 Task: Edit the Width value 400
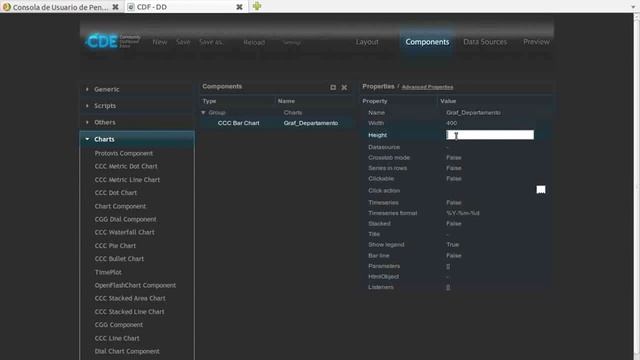(451, 123)
